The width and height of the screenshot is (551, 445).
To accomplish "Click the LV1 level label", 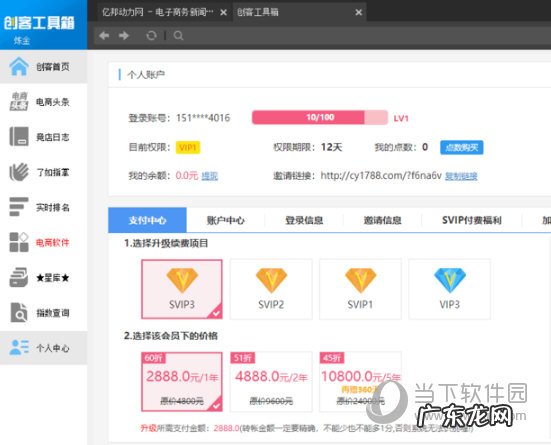I will point(401,118).
